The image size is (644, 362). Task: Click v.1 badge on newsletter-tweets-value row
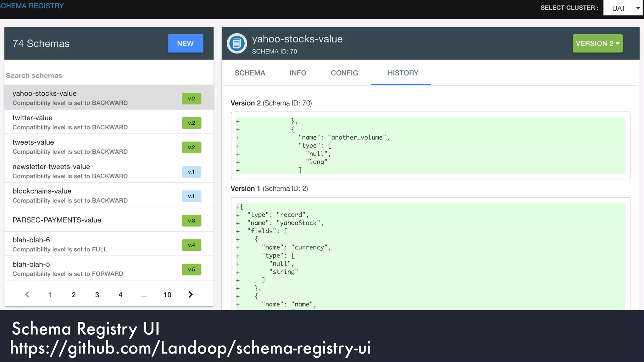[x=192, y=172]
